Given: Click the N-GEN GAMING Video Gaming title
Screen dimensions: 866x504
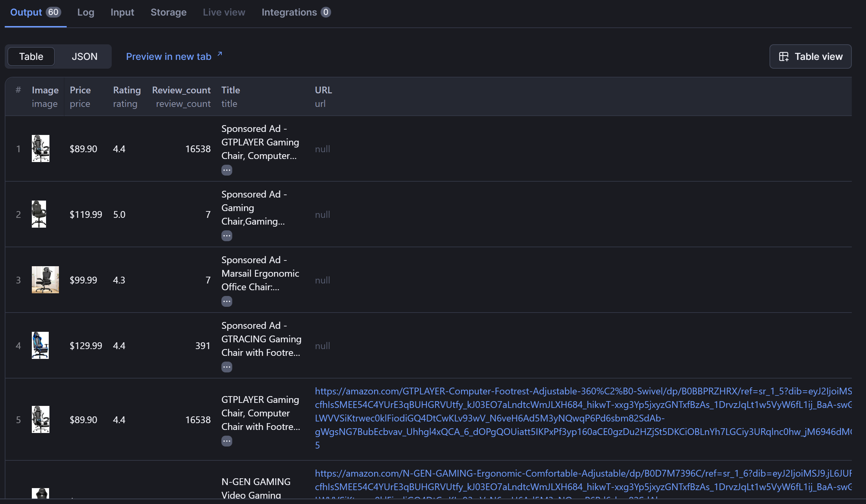Looking at the screenshot, I should (256, 488).
